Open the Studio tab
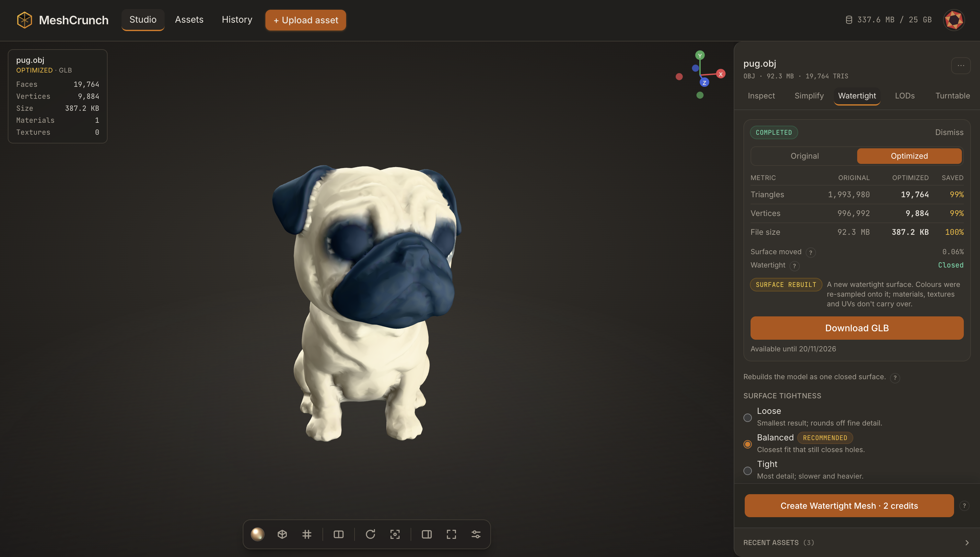This screenshot has width=980, height=557. coord(143,19)
